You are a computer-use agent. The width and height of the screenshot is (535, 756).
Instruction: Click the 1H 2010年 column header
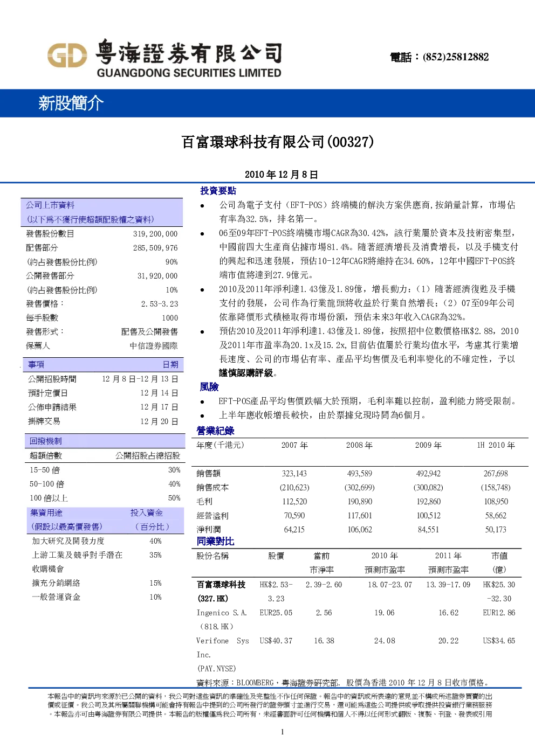coord(496,445)
